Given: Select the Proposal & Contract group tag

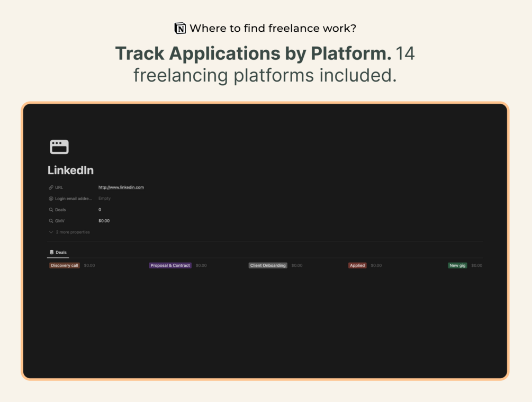Looking at the screenshot, I should pos(170,265).
